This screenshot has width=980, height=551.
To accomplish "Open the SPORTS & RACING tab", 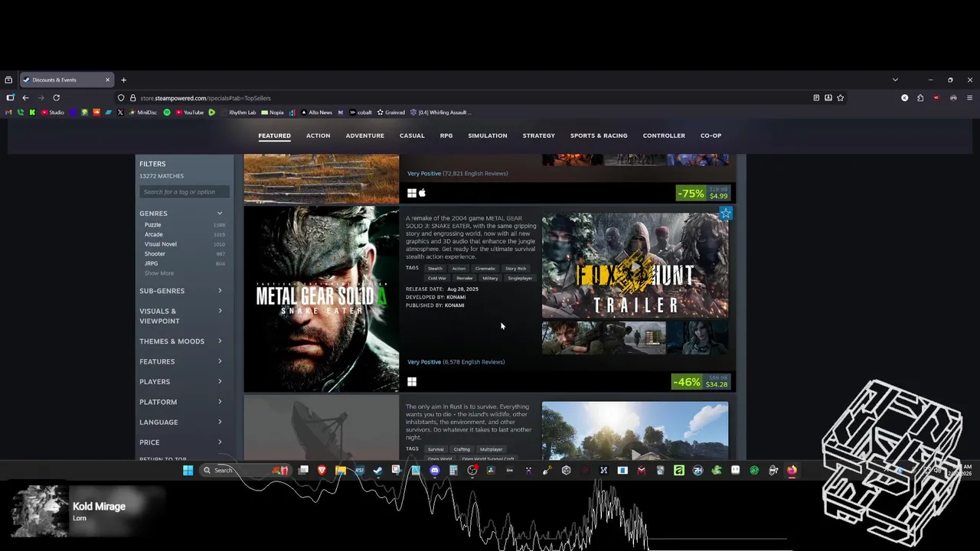I will coord(599,135).
